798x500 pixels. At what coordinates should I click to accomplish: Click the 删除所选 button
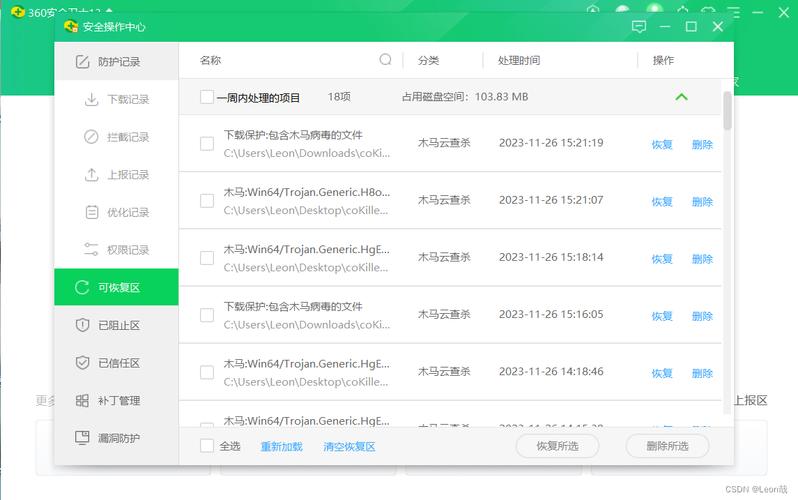(x=667, y=446)
